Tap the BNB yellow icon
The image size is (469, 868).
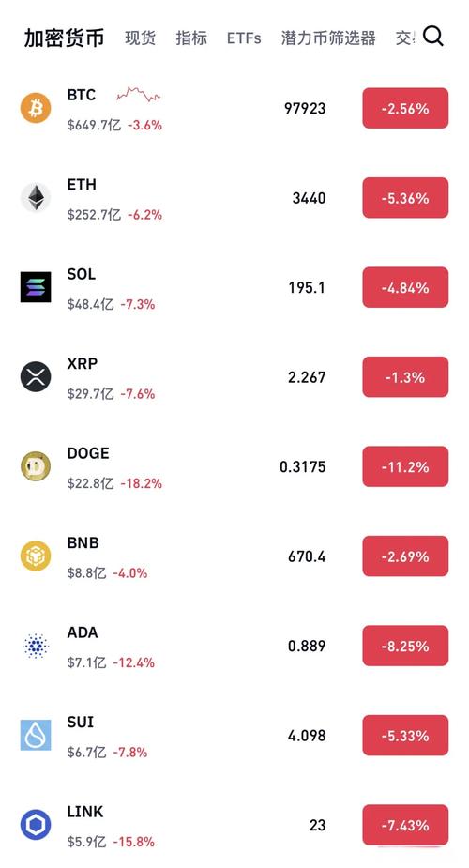click(36, 556)
